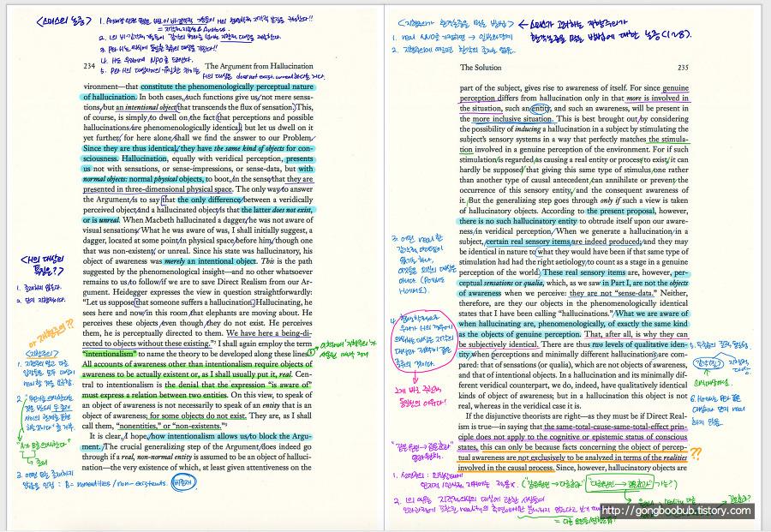Click the blue-circled word "entity" on page 235
This screenshot has width=771, height=532.
coord(541,108)
